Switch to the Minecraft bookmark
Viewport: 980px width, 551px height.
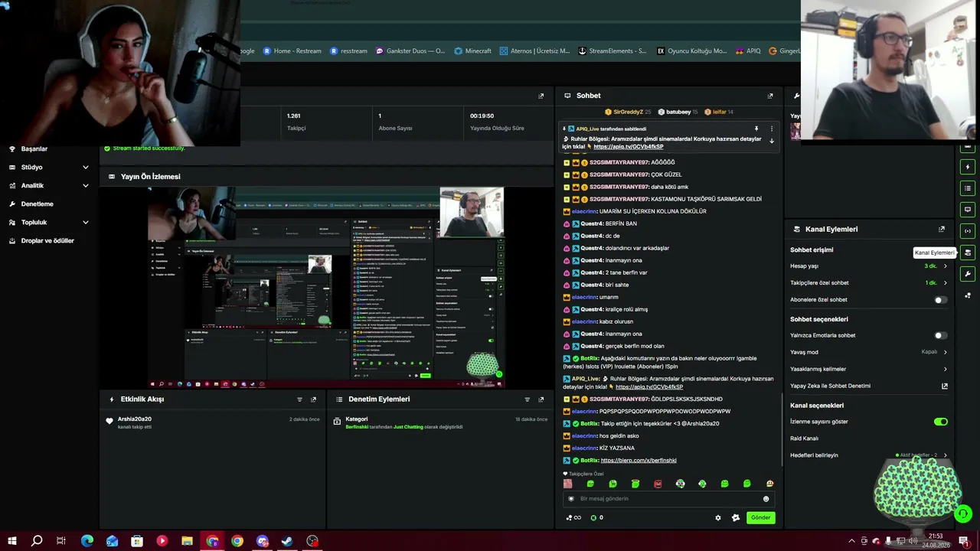click(x=472, y=51)
